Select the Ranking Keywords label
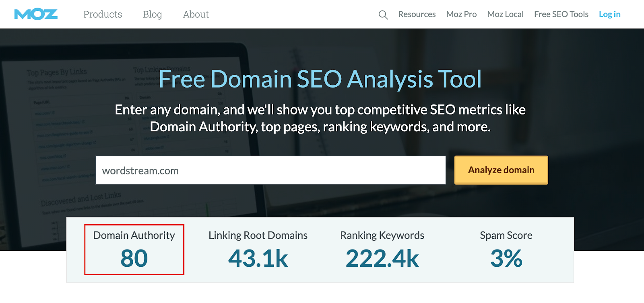The image size is (644, 303). point(382,235)
